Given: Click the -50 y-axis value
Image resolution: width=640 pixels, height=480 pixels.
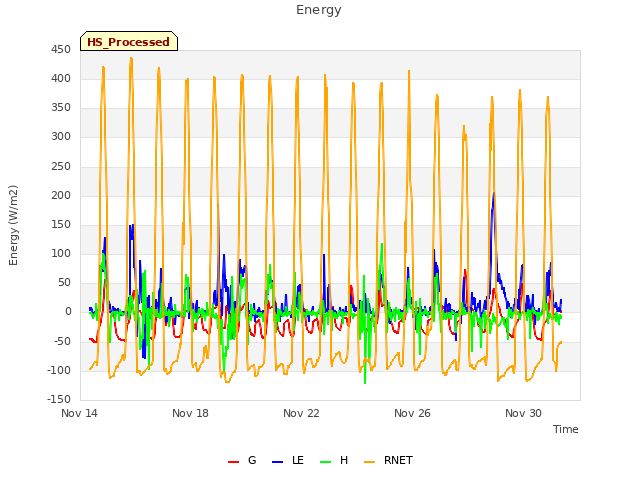Looking at the screenshot, I should [62, 341].
